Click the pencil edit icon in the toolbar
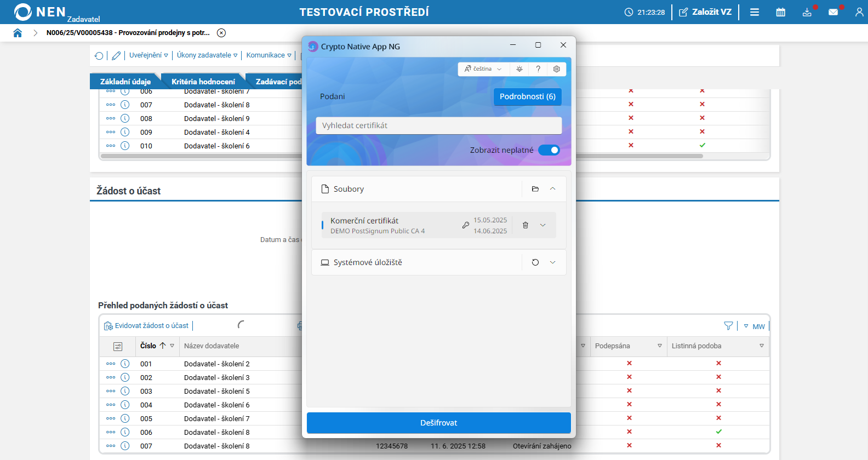Image resolution: width=868 pixels, height=460 pixels. tap(116, 55)
